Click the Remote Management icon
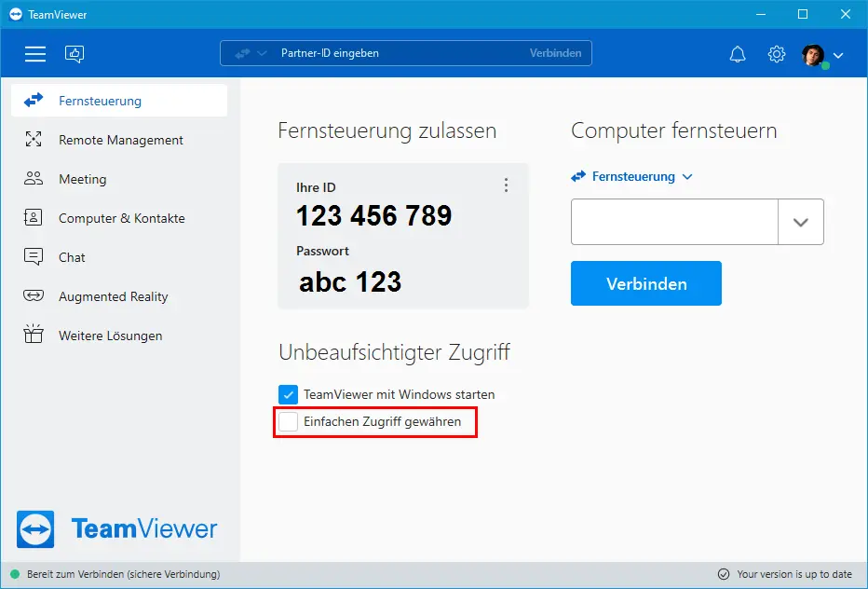Screen dimensions: 868x589 [x=34, y=139]
